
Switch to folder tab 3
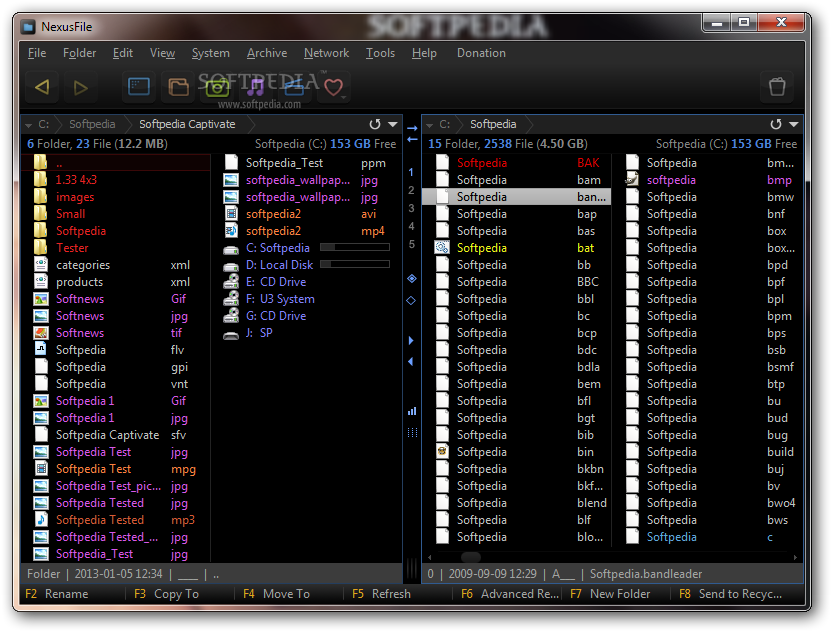411,208
